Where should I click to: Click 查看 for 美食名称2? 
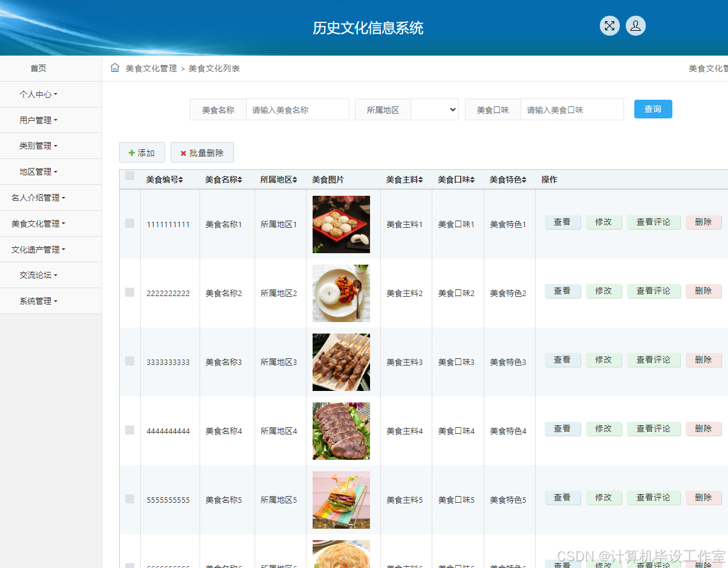pos(563,291)
